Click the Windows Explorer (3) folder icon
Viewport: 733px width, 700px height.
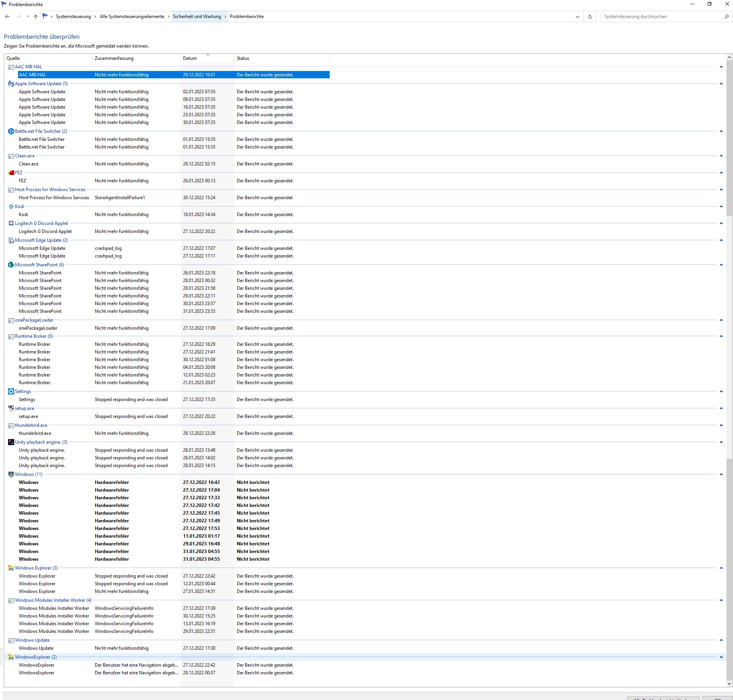click(x=11, y=568)
